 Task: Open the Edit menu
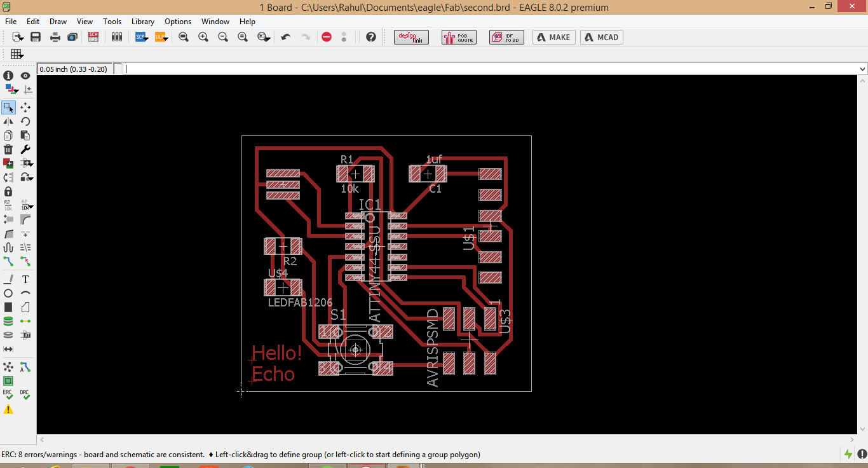[x=33, y=21]
